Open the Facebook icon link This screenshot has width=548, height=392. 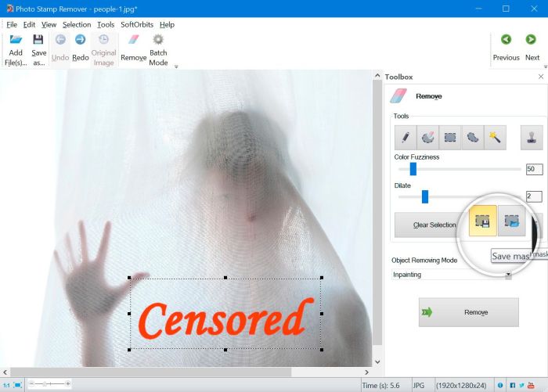[513, 386]
